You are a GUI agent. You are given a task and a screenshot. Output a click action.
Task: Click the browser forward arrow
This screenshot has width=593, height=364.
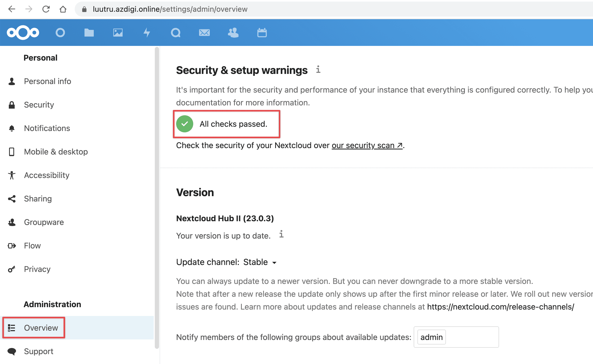tap(29, 9)
